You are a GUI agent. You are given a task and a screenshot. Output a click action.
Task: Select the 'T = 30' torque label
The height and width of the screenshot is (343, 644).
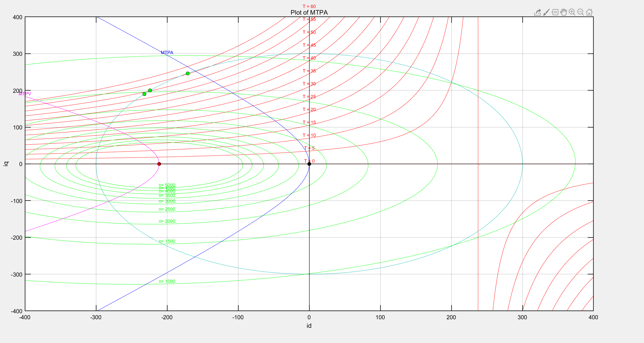pyautogui.click(x=309, y=84)
